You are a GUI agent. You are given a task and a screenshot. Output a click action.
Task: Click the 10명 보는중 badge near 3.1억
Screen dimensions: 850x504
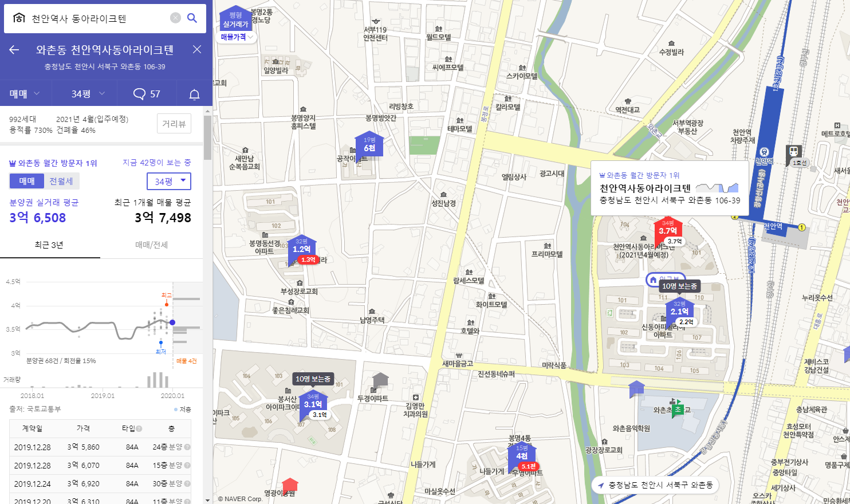tap(313, 379)
